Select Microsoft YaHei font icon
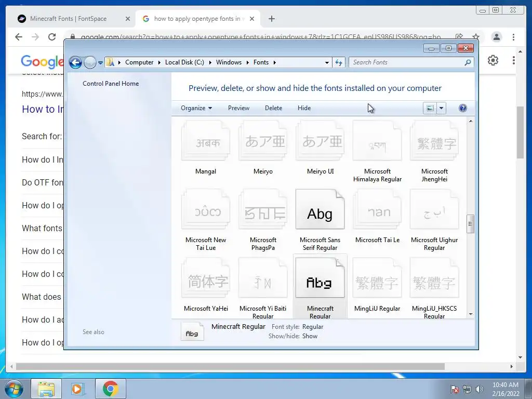The height and width of the screenshot is (399, 532). (206, 278)
